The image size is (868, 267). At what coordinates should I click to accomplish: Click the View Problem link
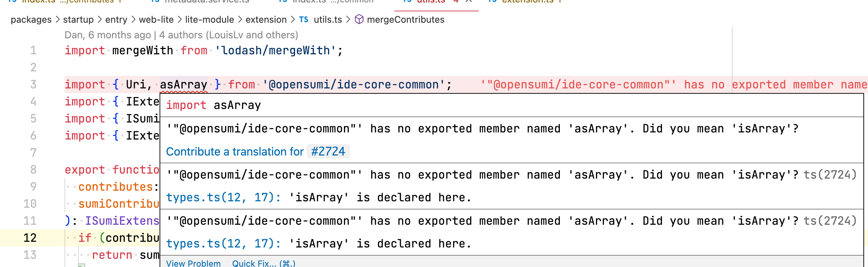[x=193, y=263]
